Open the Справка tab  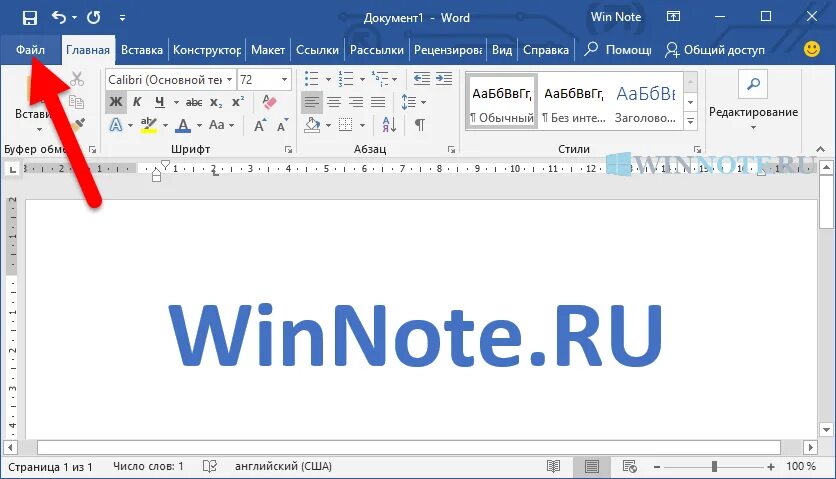point(545,50)
